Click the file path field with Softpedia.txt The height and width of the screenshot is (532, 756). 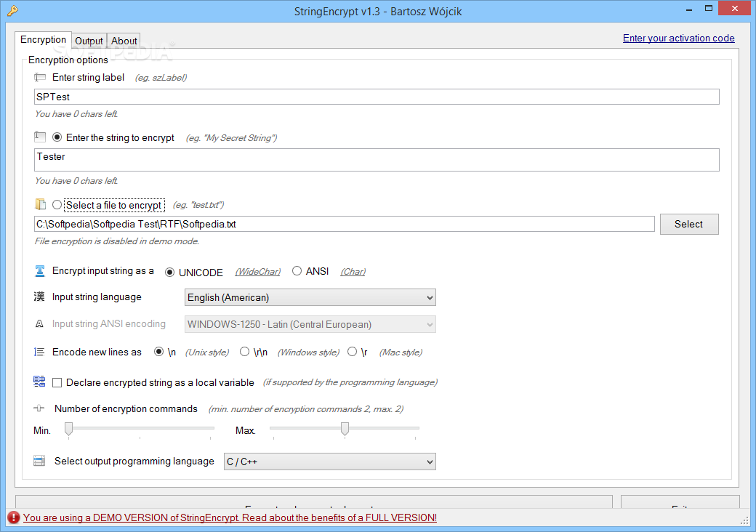pyautogui.click(x=345, y=224)
